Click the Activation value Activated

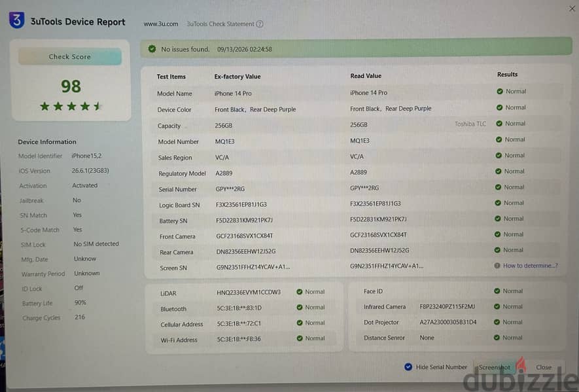coord(85,185)
